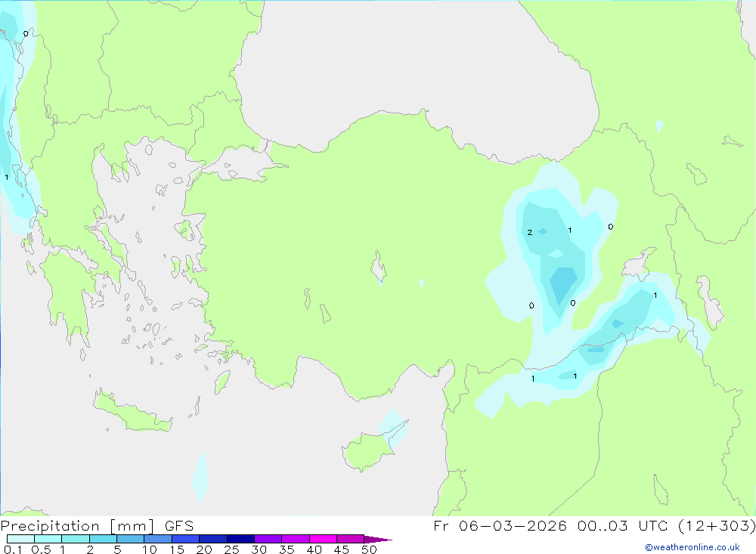Click the 1–2 mm legend color swatch
The height and width of the screenshot is (554, 756).
(x=76, y=539)
